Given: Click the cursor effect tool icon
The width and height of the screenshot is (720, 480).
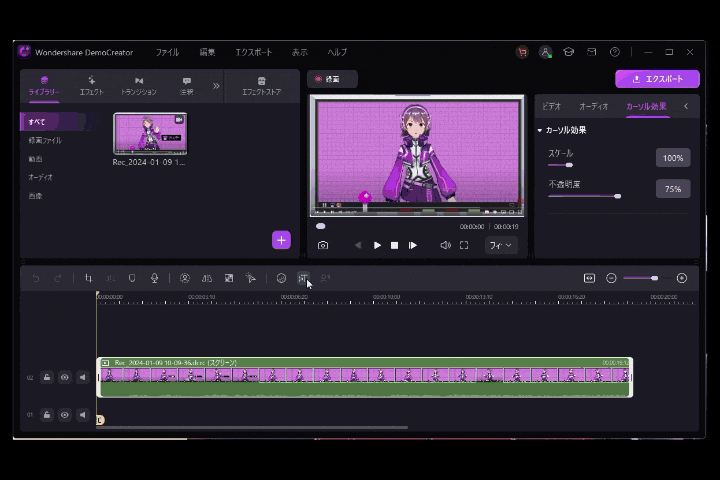Looking at the screenshot, I should [251, 278].
